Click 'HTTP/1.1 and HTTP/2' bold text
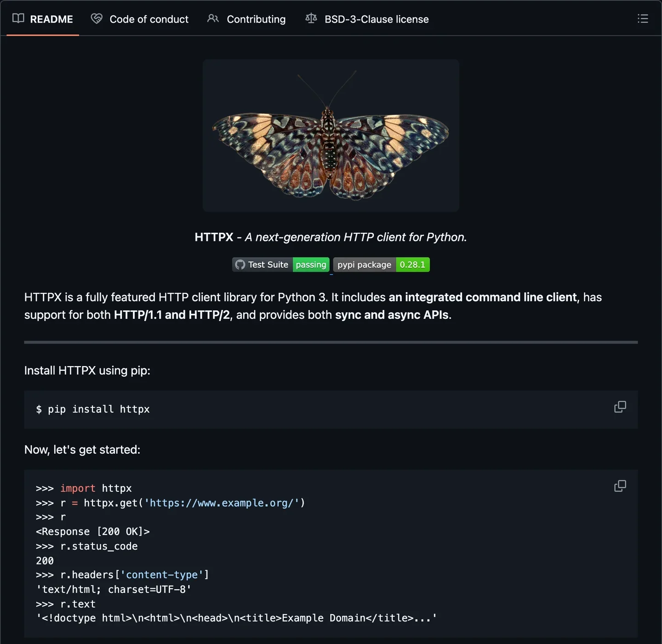The height and width of the screenshot is (644, 662). (x=171, y=315)
